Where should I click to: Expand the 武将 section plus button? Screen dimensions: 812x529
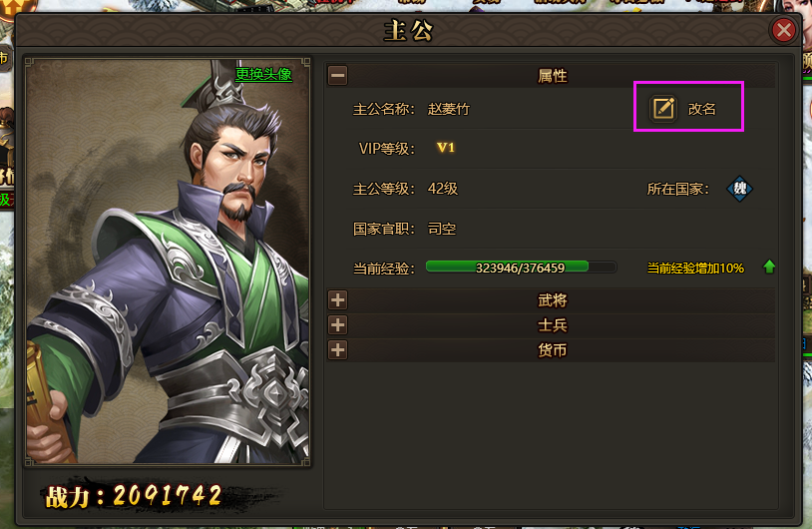[x=337, y=300]
